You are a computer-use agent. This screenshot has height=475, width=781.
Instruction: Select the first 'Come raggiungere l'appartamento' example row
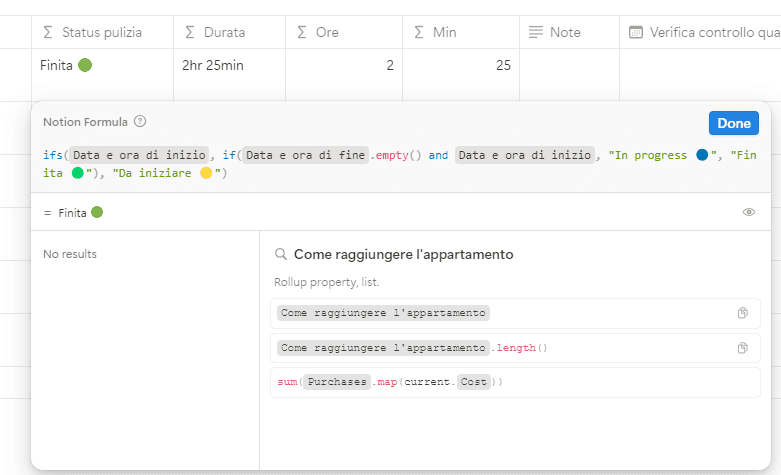click(x=515, y=313)
